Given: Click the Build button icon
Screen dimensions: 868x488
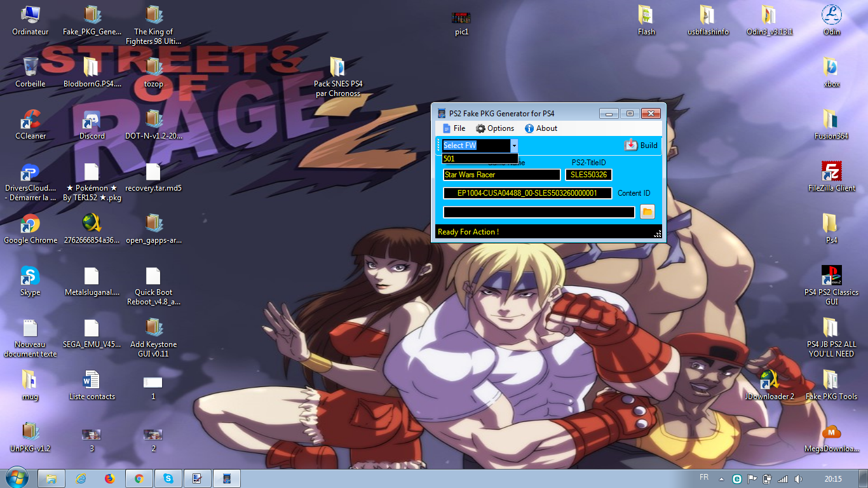Looking at the screenshot, I should click(x=630, y=145).
